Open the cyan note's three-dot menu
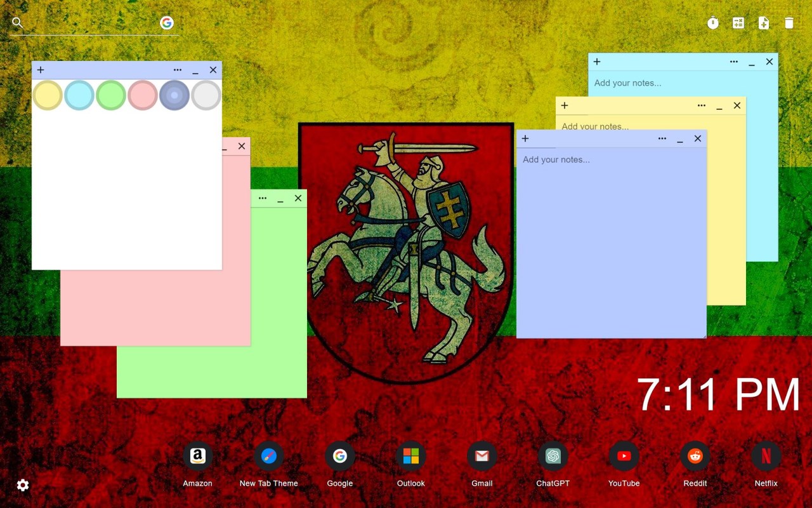The width and height of the screenshot is (812, 508). (734, 62)
